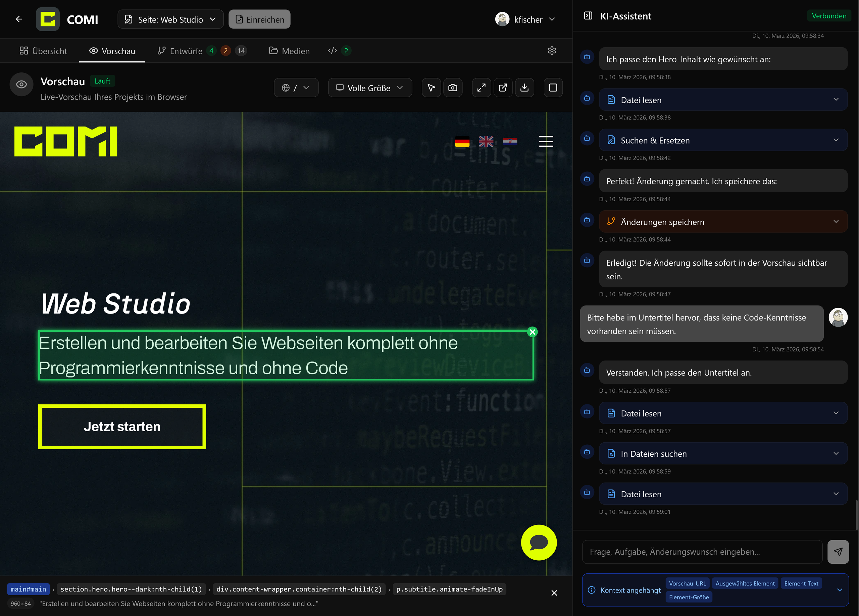859x616 pixels.
Task: Open the kfischer user menu
Action: (526, 19)
